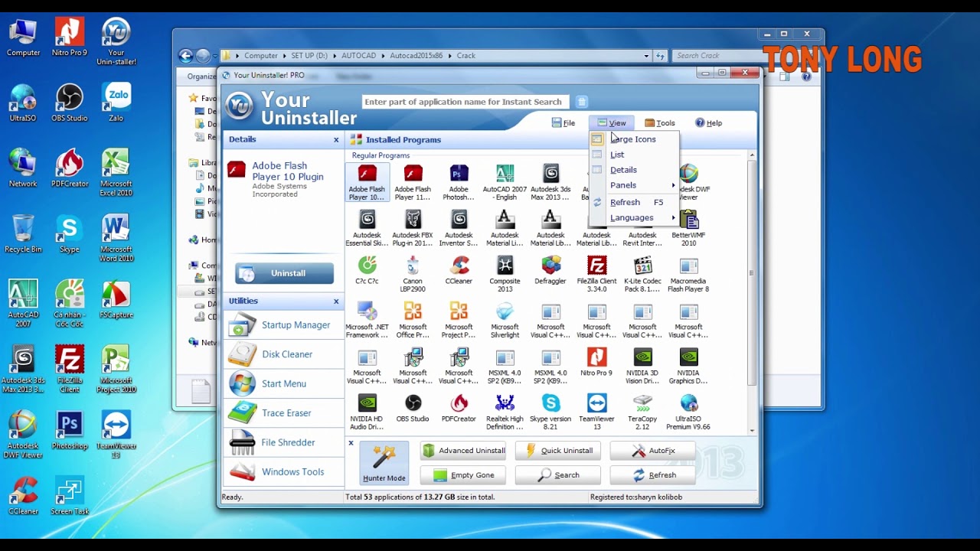Select the Adobe Photoshop program icon
980x551 pixels.
tap(459, 182)
